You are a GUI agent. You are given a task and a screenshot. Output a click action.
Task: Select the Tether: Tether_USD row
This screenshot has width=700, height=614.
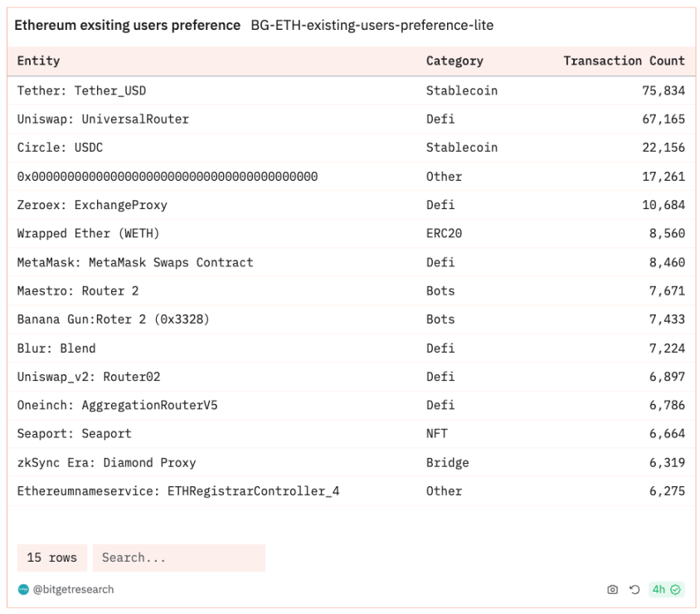point(351,90)
